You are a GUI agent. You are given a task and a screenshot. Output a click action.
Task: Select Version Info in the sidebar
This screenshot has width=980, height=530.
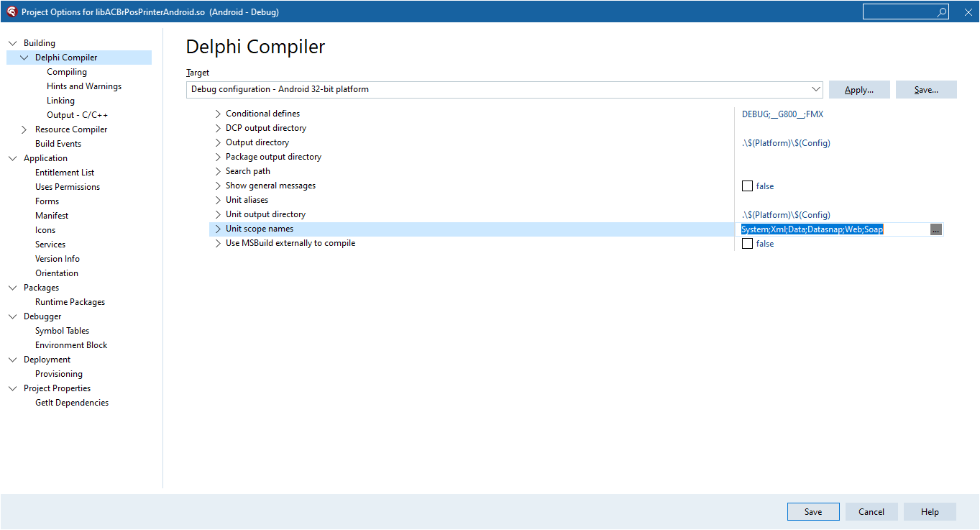click(x=58, y=259)
